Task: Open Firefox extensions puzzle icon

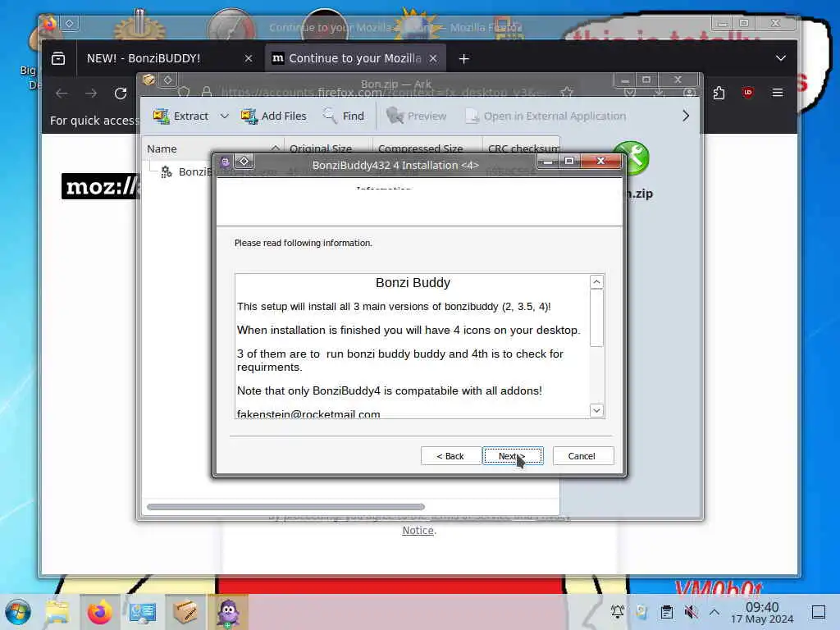Action: coord(719,93)
